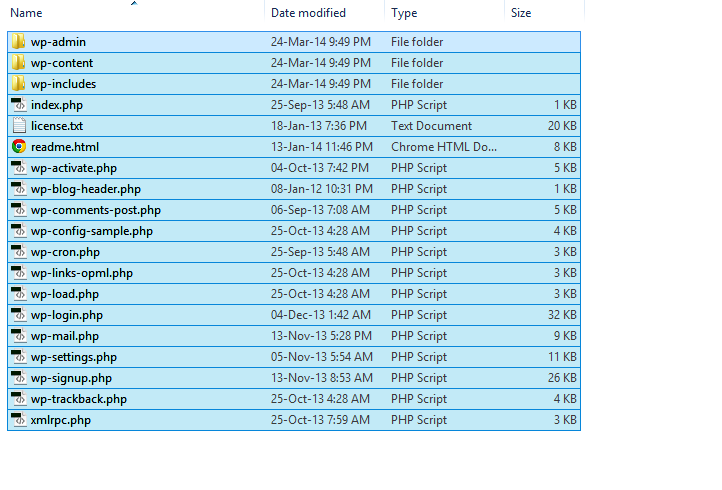
Task: Toggle the sort arrow above the Name column
Action: coord(134,4)
